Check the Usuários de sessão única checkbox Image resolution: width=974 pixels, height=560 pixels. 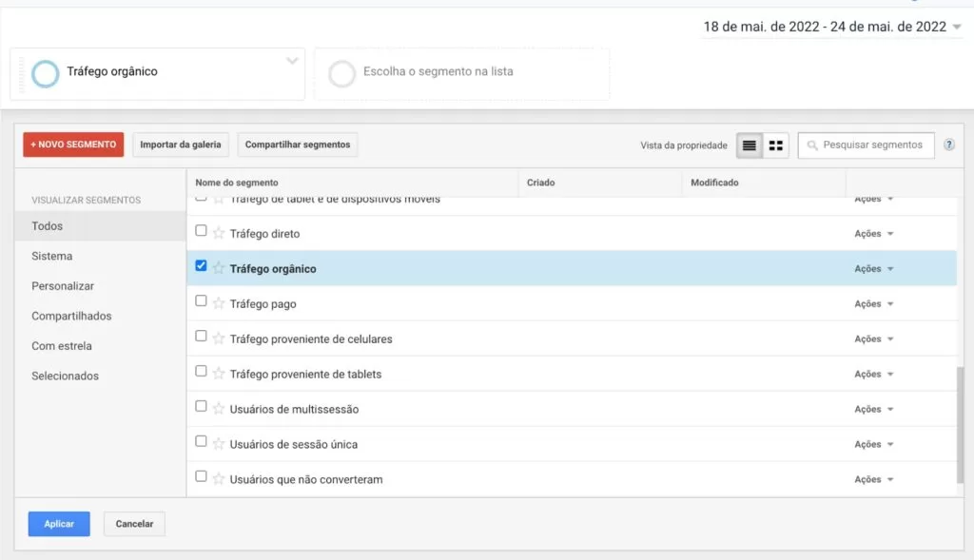[201, 441]
